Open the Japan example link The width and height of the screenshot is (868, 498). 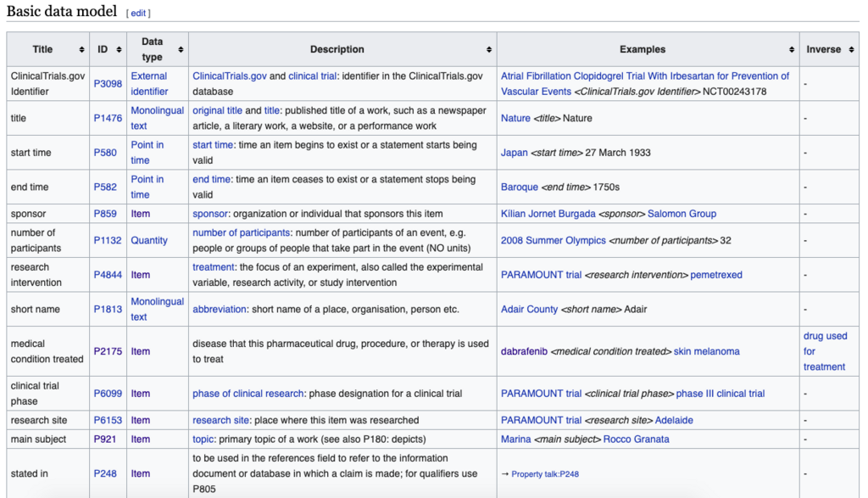coord(515,153)
